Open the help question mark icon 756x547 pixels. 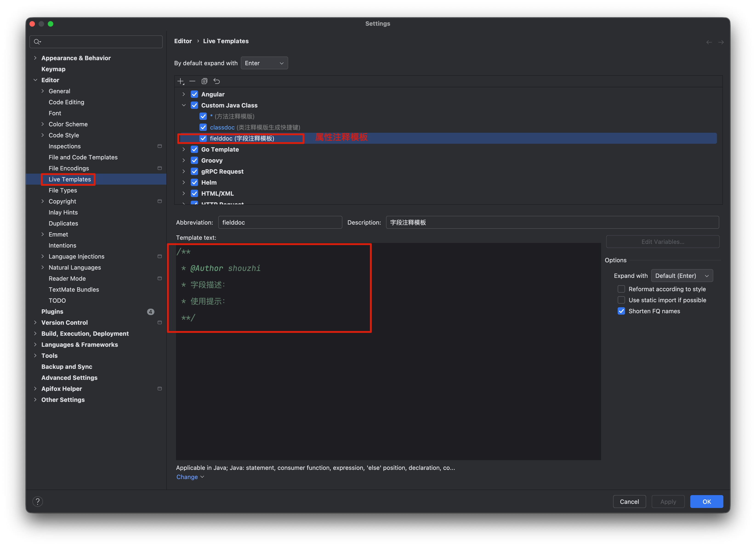point(38,501)
